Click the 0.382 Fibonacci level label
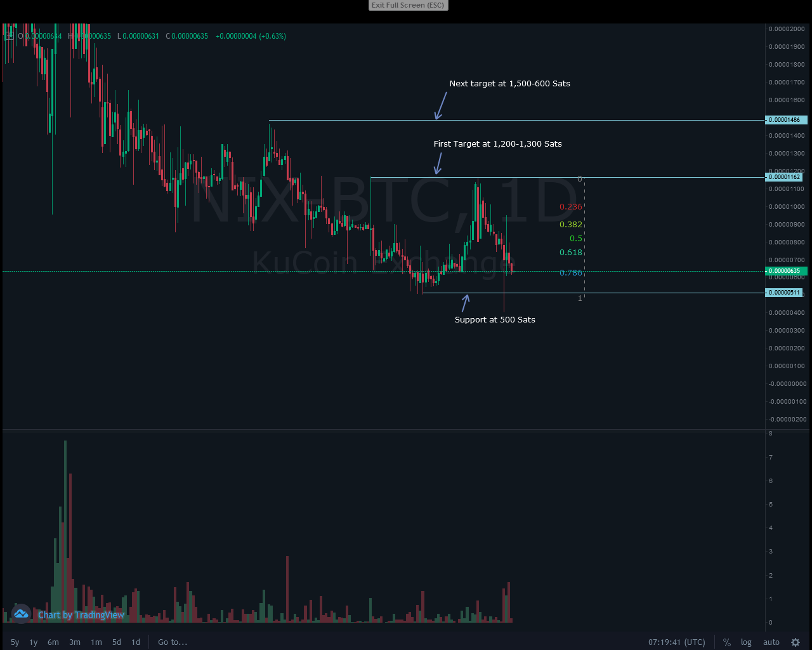Viewport: 812px width, 650px height. [571, 225]
